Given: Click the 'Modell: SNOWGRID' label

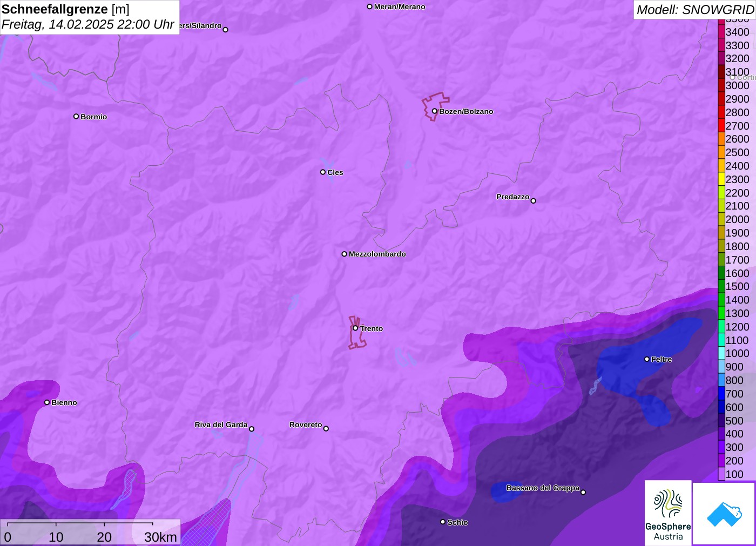Looking at the screenshot, I should click(695, 10).
